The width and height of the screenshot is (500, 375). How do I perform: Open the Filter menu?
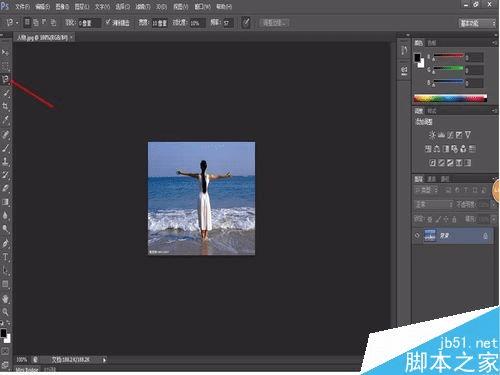pos(143,6)
